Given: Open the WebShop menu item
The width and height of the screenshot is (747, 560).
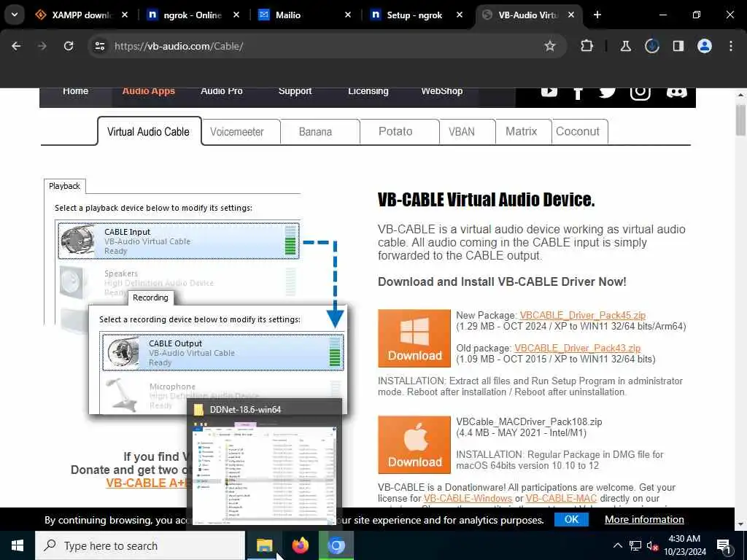Looking at the screenshot, I should pyautogui.click(x=441, y=91).
